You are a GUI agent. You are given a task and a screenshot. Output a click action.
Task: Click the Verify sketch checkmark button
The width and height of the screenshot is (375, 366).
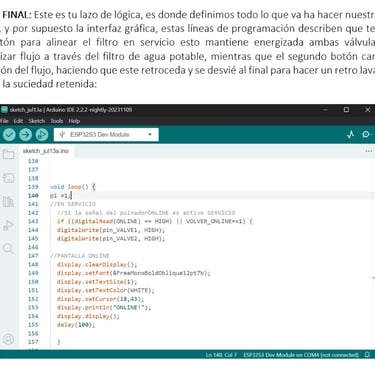pos(9,135)
